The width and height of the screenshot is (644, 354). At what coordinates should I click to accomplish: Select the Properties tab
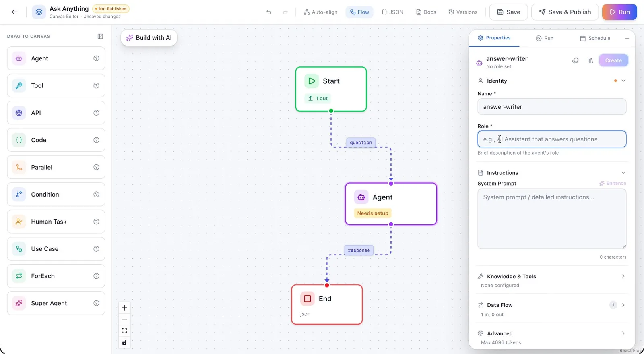pyautogui.click(x=494, y=38)
